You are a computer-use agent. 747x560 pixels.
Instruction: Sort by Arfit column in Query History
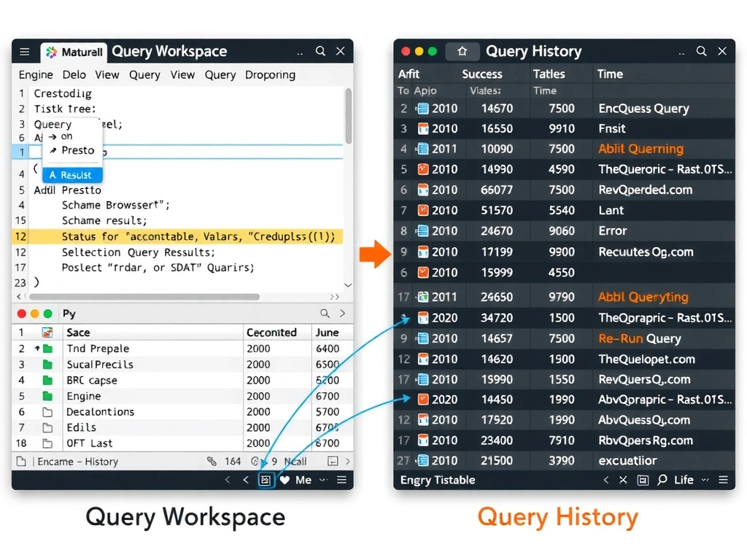click(409, 74)
